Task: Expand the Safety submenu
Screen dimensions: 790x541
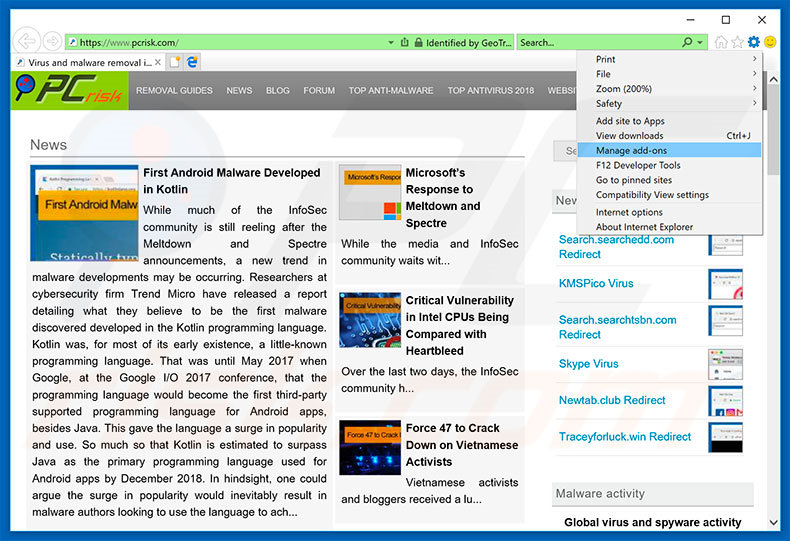Action: point(670,103)
